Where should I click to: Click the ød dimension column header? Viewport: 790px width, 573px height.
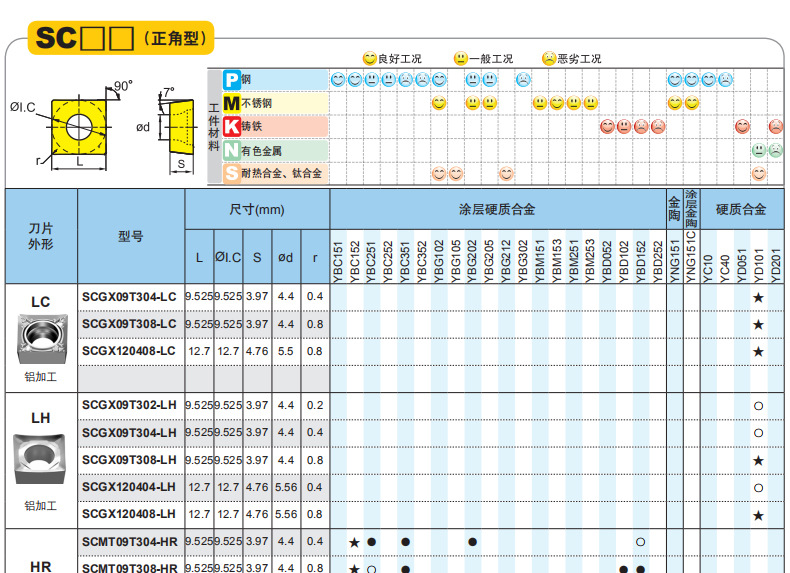pos(286,258)
